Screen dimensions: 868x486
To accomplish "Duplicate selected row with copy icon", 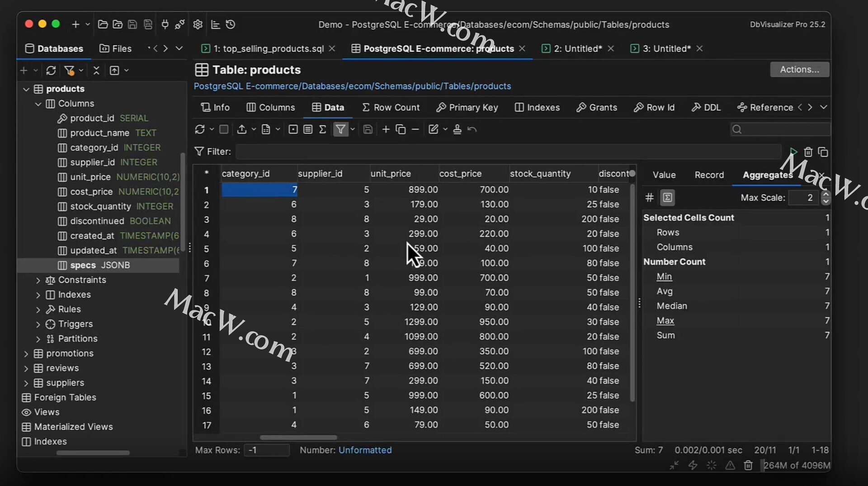I will pyautogui.click(x=401, y=129).
